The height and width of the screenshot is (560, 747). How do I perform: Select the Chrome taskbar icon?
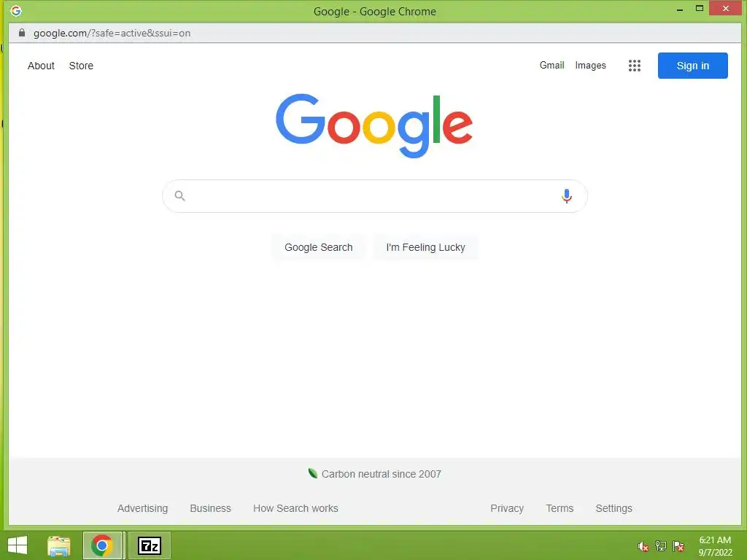102,545
